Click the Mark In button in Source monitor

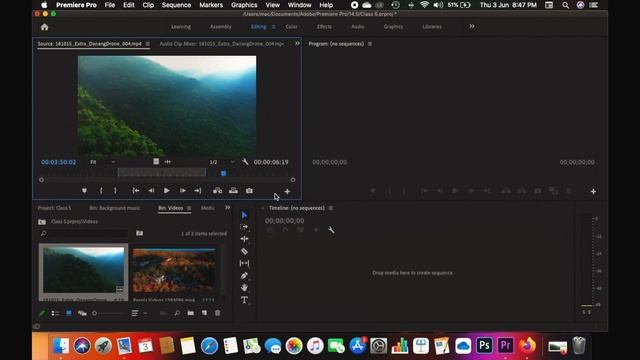coord(101,191)
